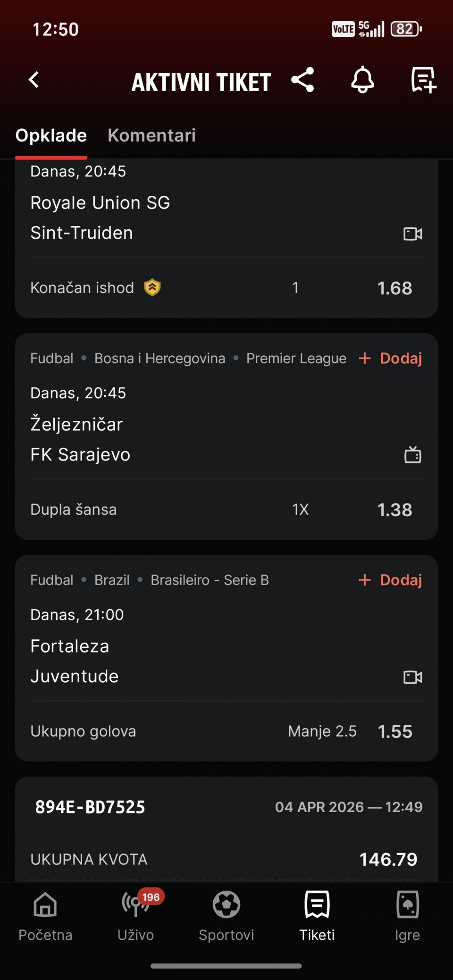Tap the Manje 2.5 selection
The height and width of the screenshot is (980, 453).
[x=322, y=731]
